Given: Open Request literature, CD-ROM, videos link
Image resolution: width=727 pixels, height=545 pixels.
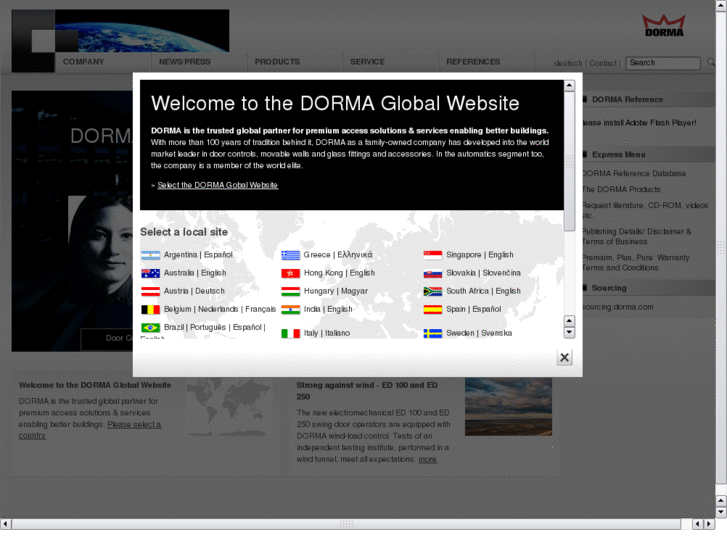Looking at the screenshot, I should click(645, 210).
